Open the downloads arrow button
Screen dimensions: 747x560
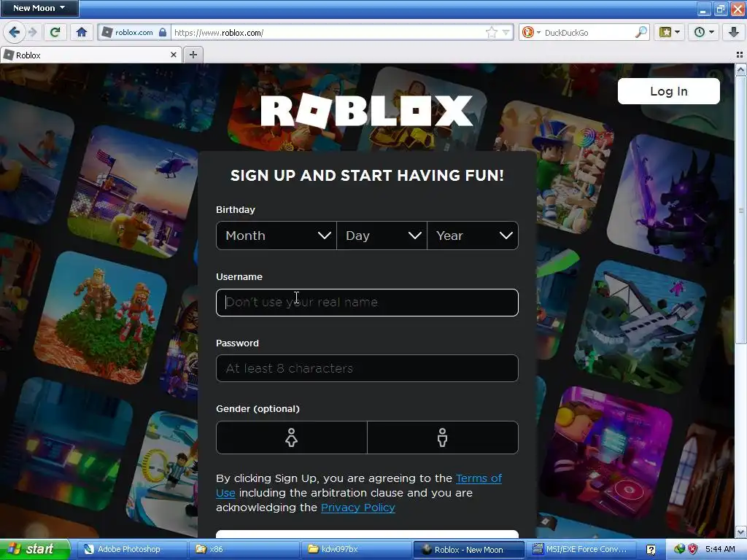733,32
